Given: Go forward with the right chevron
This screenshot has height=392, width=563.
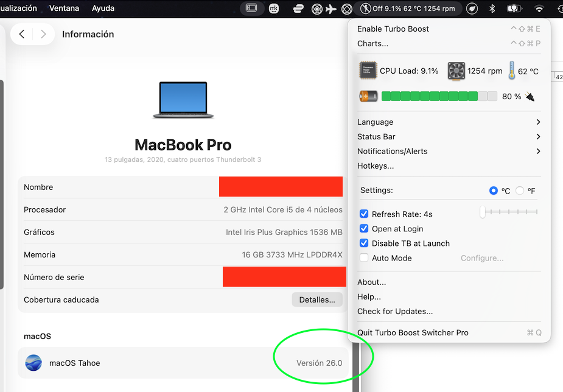Looking at the screenshot, I should pyautogui.click(x=43, y=34).
